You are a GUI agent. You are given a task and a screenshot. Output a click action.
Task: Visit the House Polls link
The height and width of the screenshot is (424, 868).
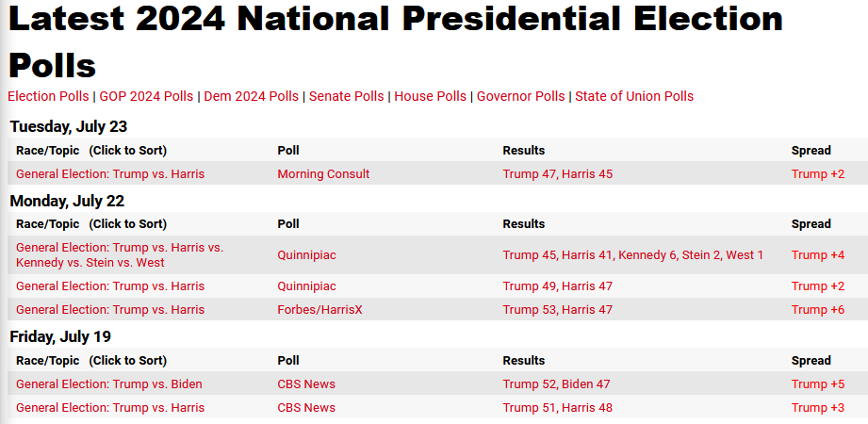[430, 96]
